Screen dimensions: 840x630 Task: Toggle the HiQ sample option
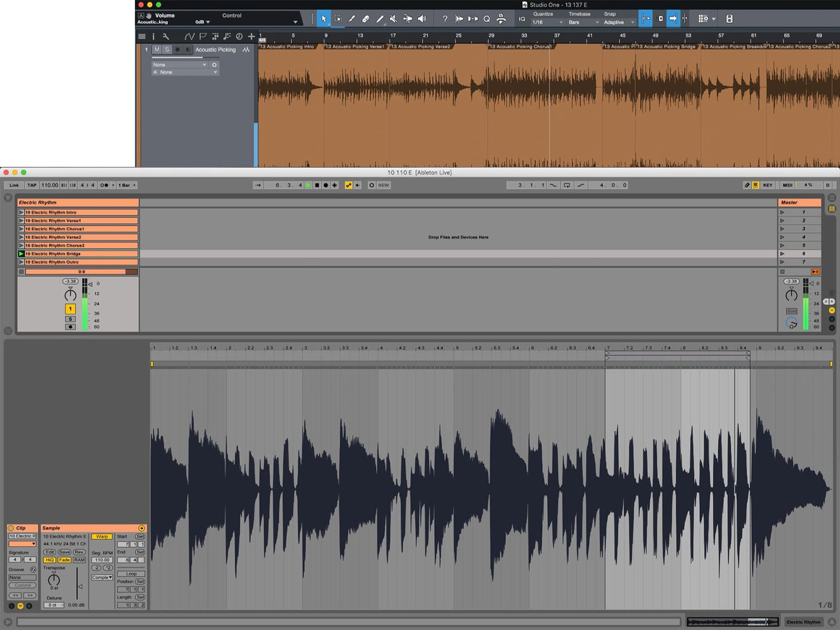click(49, 560)
